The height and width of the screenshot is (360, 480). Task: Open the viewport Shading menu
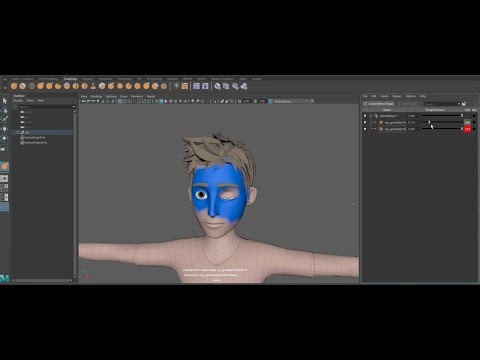click(x=96, y=96)
